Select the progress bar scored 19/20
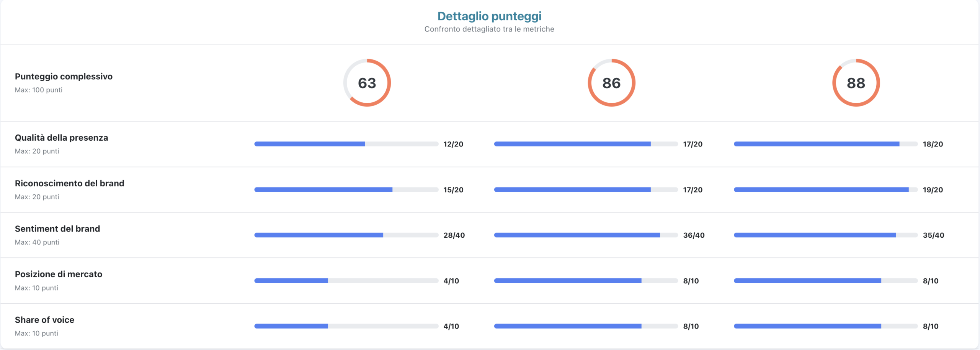 pyautogui.click(x=825, y=190)
